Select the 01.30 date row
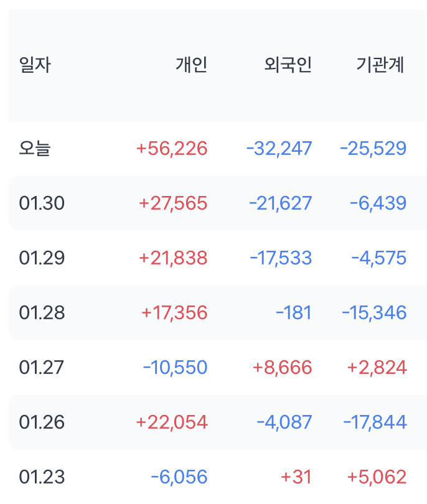 pos(42,203)
